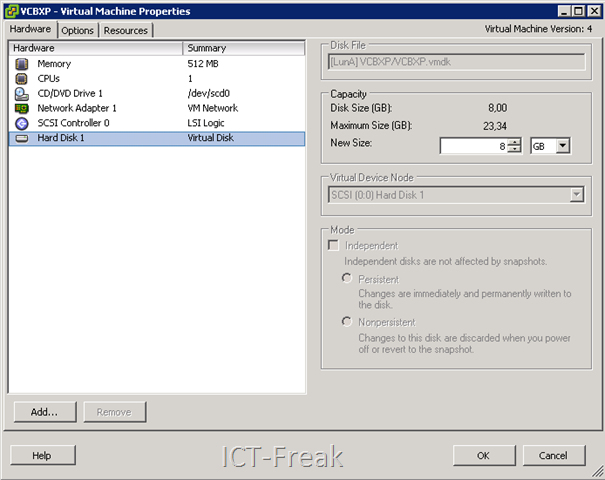605x480 pixels.
Task: Select the CD/DVD Drive 1 icon
Action: pyautogui.click(x=22, y=93)
